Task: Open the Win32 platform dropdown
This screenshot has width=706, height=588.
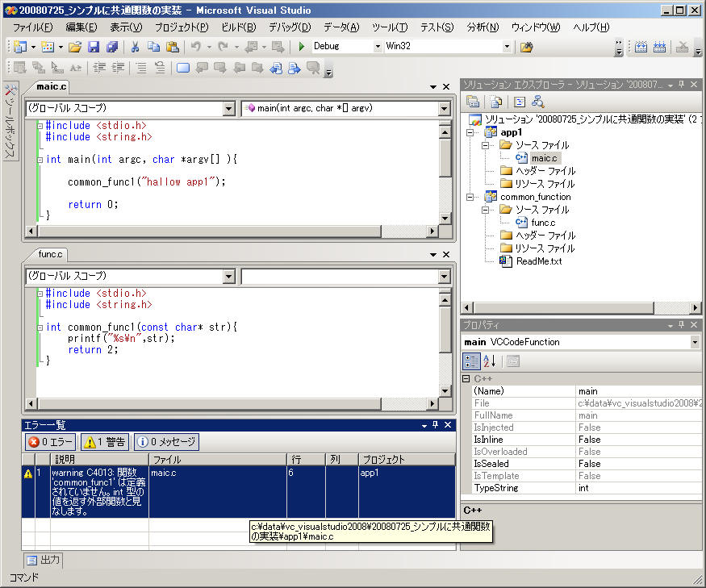Action: pos(507,47)
